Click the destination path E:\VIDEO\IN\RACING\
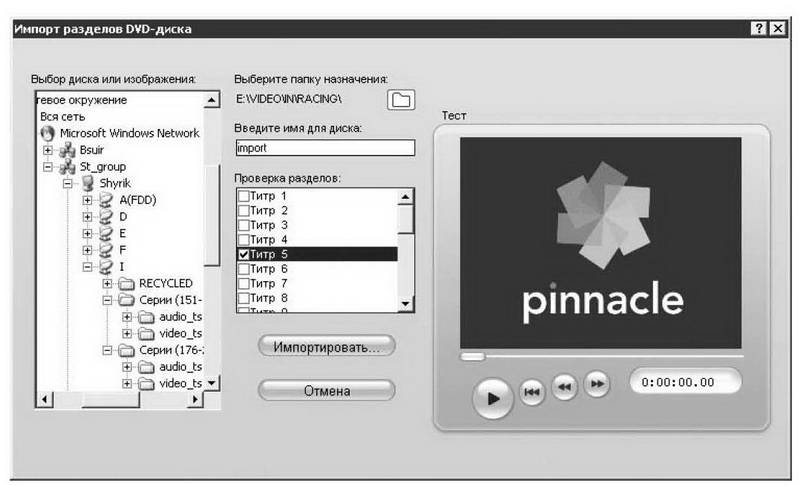This screenshot has height=486, width=800. (x=288, y=99)
